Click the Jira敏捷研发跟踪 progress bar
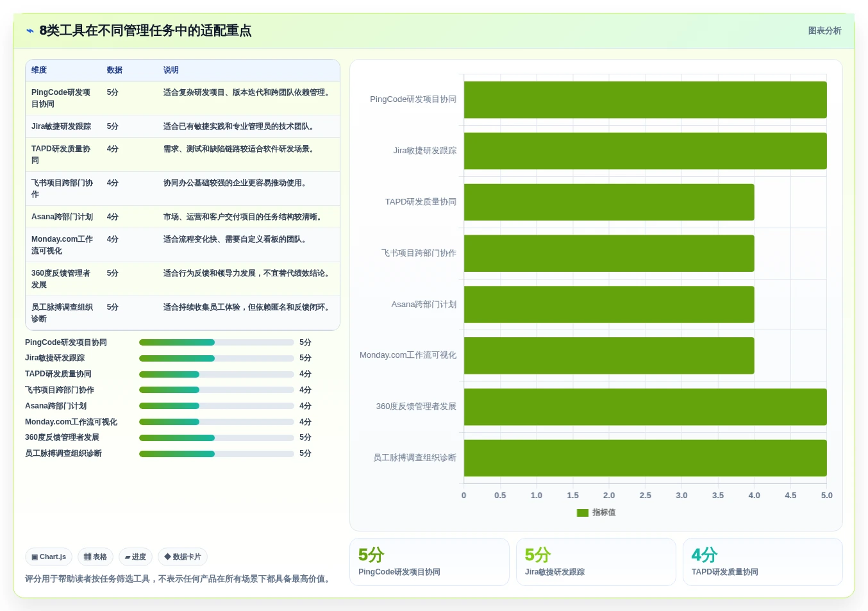The image size is (868, 611). (217, 358)
